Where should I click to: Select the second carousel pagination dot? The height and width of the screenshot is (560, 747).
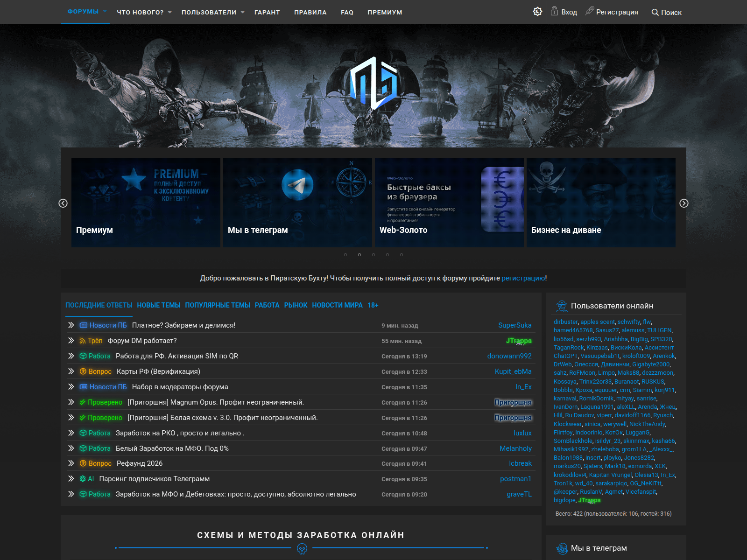(x=359, y=255)
